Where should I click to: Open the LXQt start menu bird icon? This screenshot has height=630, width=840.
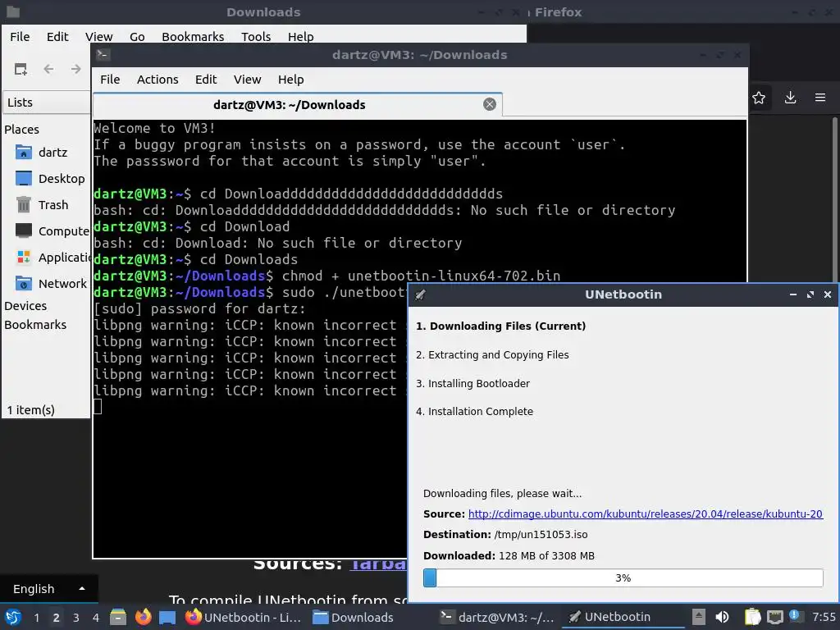13,617
